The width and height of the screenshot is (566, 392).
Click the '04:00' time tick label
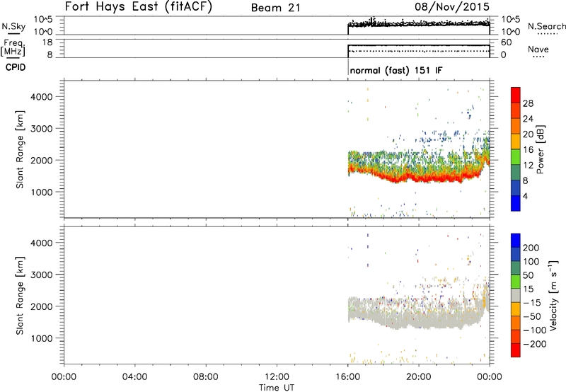(x=135, y=377)
